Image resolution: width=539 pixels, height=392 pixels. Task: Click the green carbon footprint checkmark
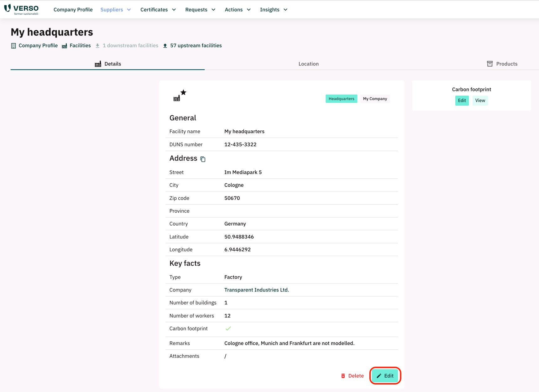pos(228,328)
